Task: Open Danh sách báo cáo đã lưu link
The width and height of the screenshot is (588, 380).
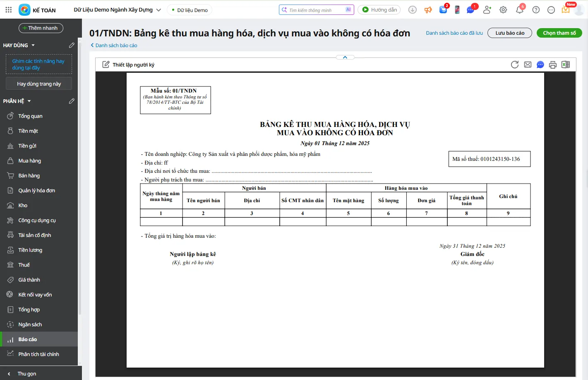Action: [x=454, y=33]
